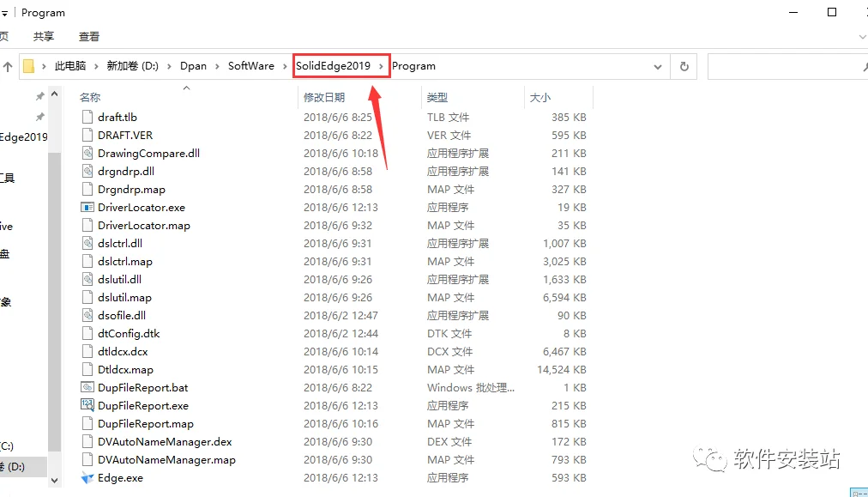This screenshot has width=868, height=497.
Task: Click the dtConfig.dtk file icon
Action: point(87,334)
